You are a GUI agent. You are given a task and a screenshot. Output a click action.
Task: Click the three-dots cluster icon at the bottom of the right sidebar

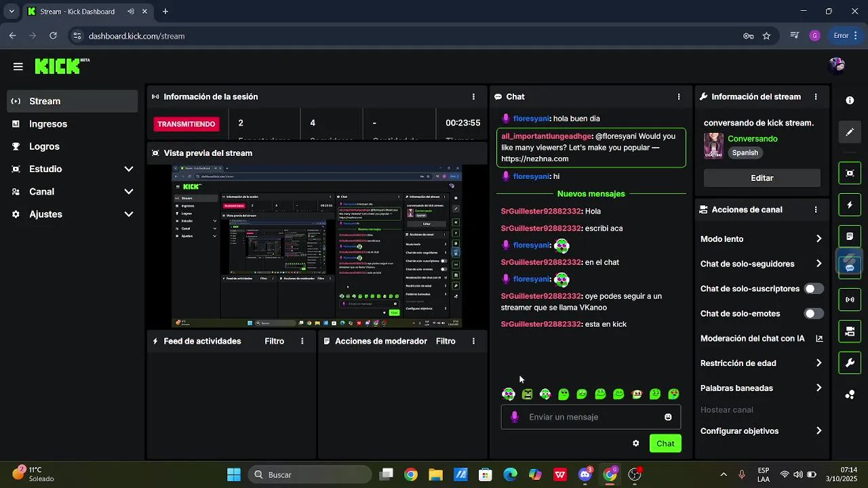tap(850, 394)
